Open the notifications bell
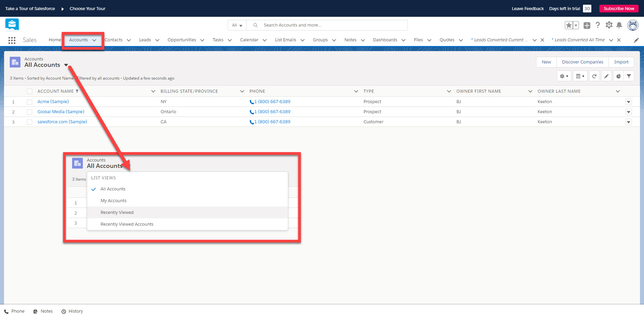The width and height of the screenshot is (644, 318). pos(619,25)
